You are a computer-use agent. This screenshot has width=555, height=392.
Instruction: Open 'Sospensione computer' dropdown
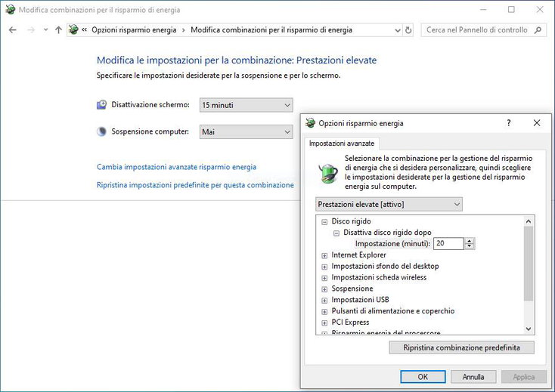(246, 132)
